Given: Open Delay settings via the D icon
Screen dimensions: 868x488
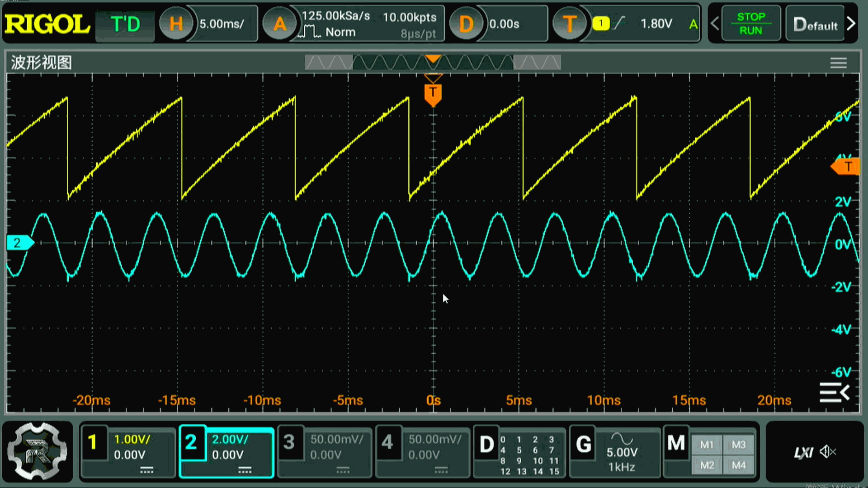Looking at the screenshot, I should point(466,23).
